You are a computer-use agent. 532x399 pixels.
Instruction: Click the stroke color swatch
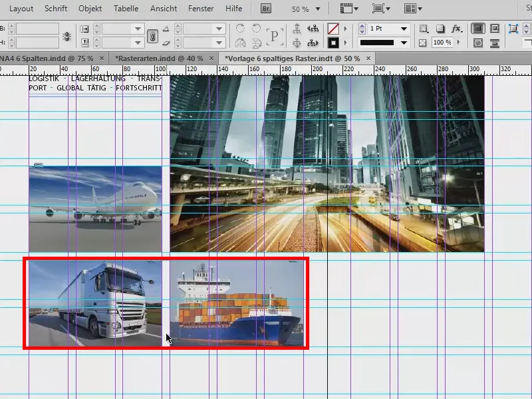333,43
